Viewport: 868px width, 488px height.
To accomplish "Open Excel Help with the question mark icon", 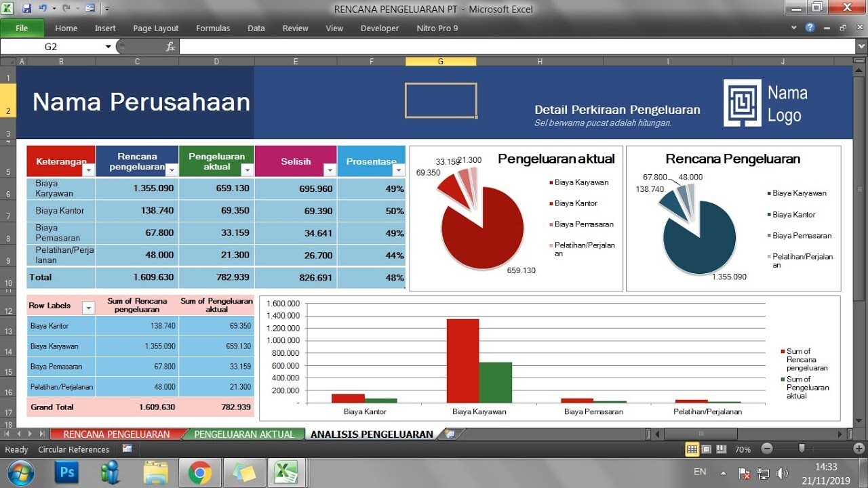I will [x=810, y=28].
